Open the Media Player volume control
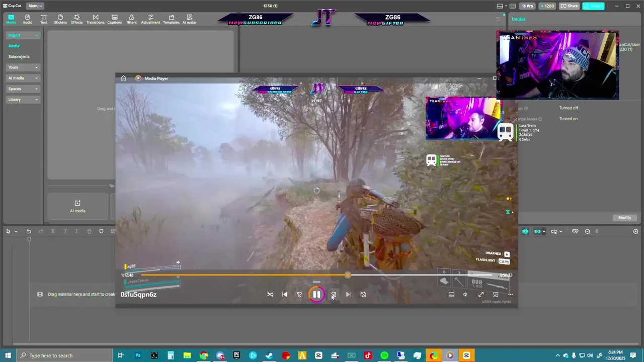 (x=465, y=295)
